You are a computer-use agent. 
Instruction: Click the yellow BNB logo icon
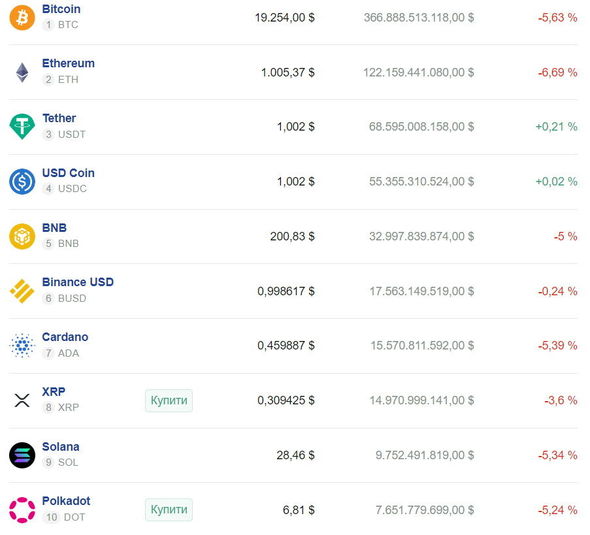(x=22, y=236)
